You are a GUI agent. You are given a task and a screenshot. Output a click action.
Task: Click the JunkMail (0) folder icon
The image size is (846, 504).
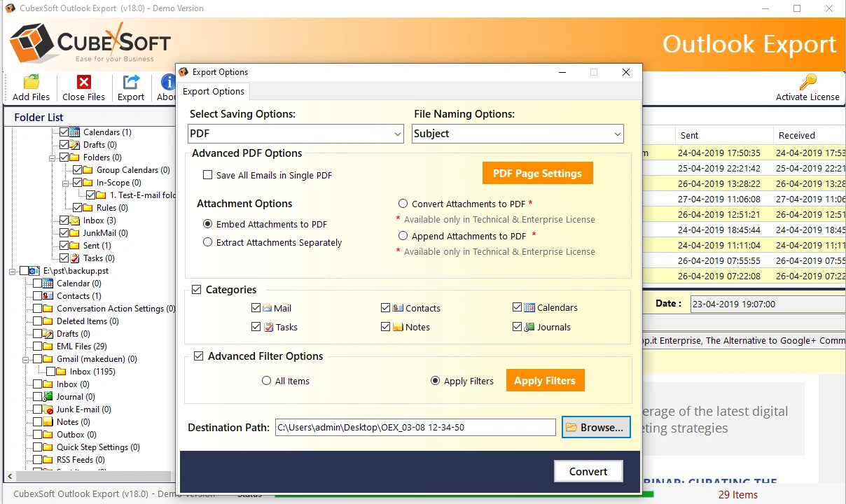click(75, 233)
